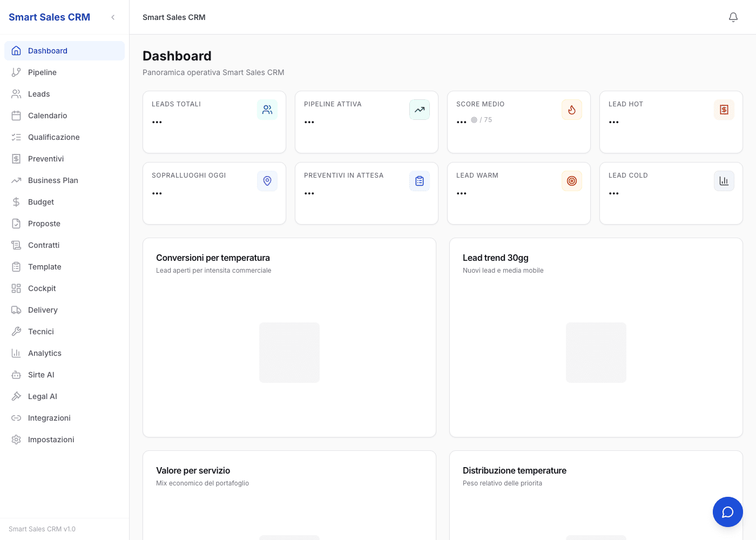This screenshot has width=756, height=540.
Task: Click the Qualificazione checklist icon
Action: point(16,137)
